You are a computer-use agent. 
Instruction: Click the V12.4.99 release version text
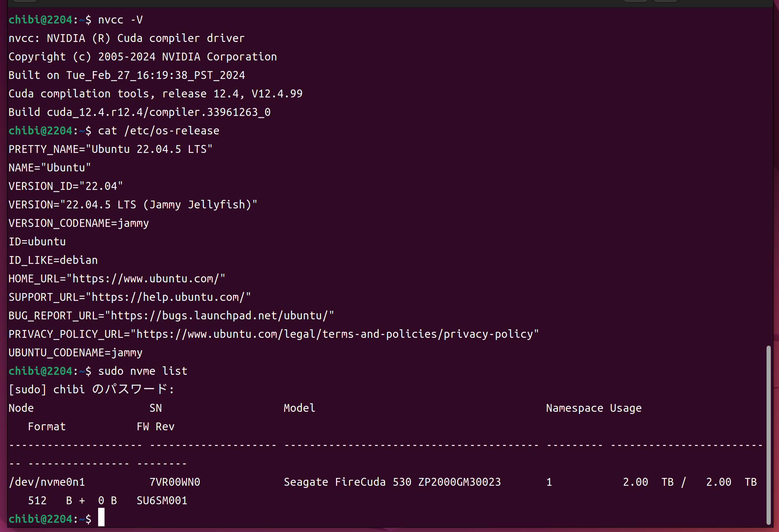click(277, 94)
